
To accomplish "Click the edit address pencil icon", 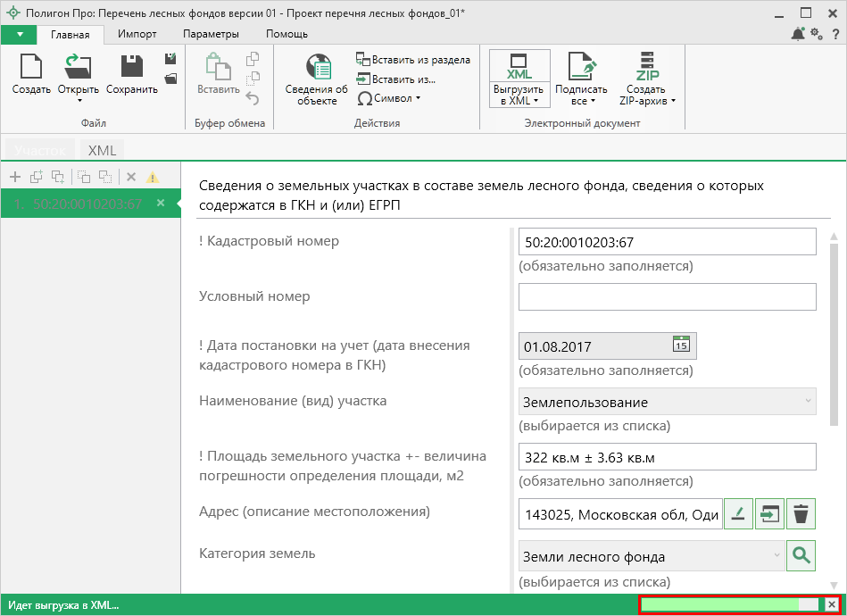I will pyautogui.click(x=738, y=513).
